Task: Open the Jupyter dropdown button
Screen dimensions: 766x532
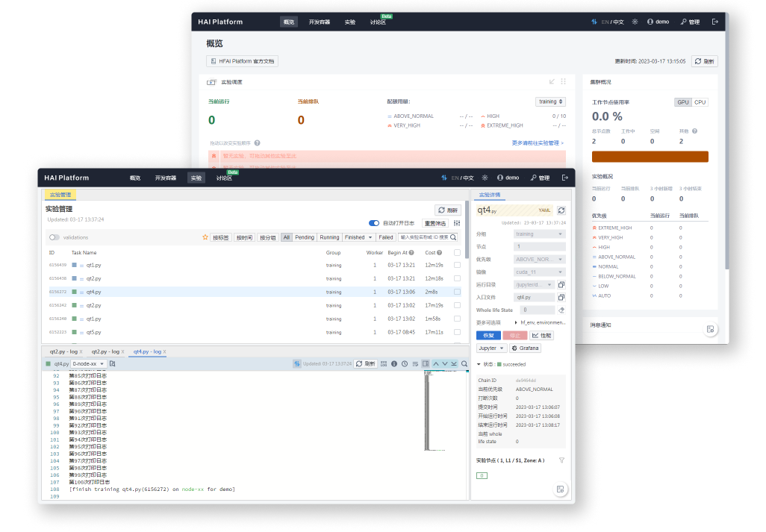Action: [x=491, y=348]
